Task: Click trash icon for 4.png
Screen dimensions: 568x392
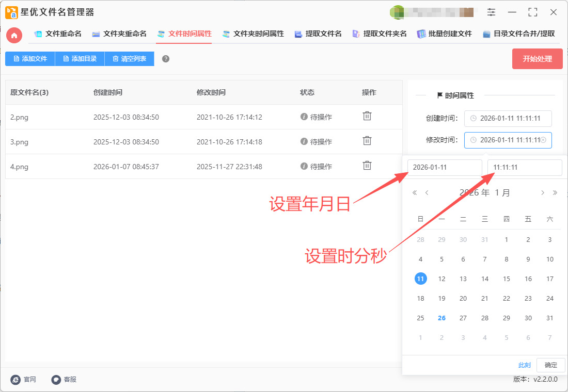Action: (x=367, y=165)
